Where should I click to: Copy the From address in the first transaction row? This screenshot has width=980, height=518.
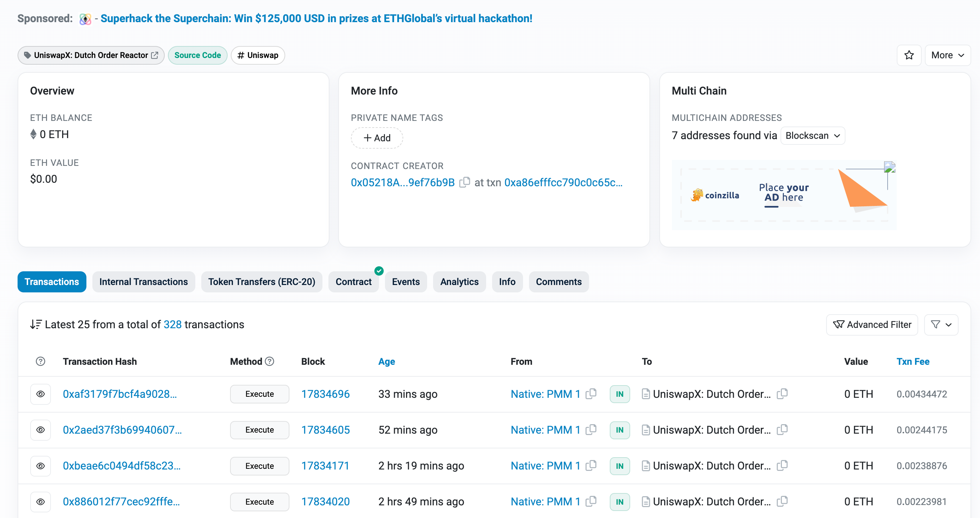click(591, 394)
